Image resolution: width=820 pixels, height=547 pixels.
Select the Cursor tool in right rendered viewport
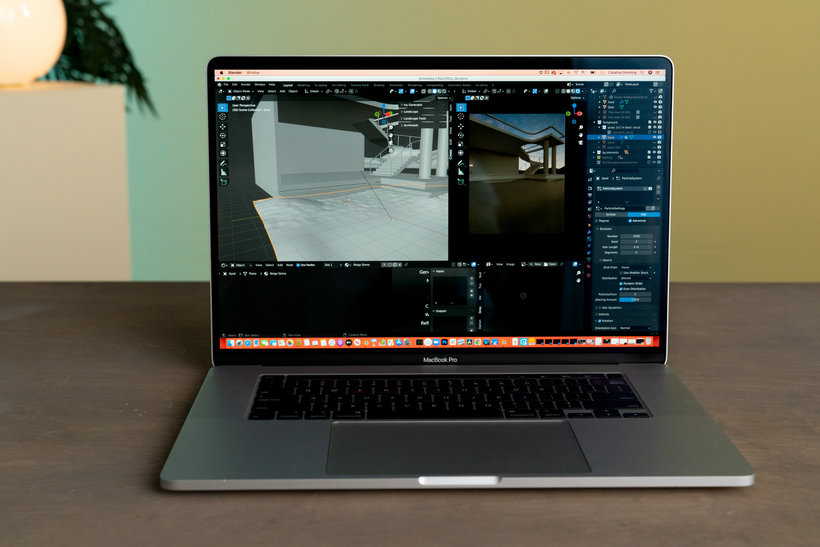click(x=461, y=117)
